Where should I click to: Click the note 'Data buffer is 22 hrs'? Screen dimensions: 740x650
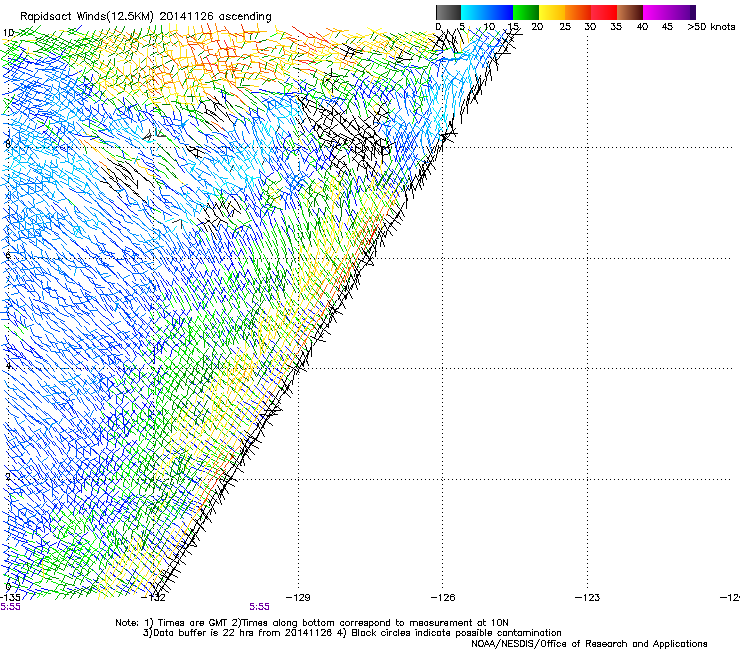click(x=204, y=633)
